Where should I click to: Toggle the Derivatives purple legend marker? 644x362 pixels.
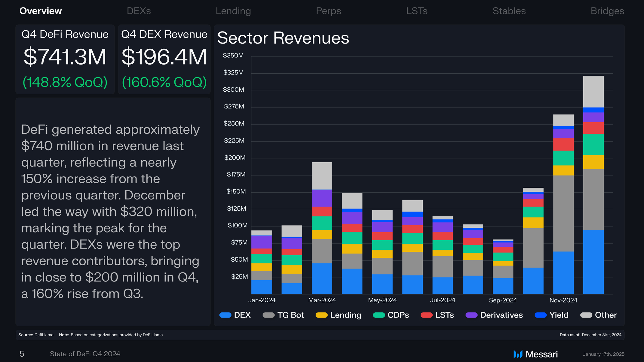pos(471,315)
